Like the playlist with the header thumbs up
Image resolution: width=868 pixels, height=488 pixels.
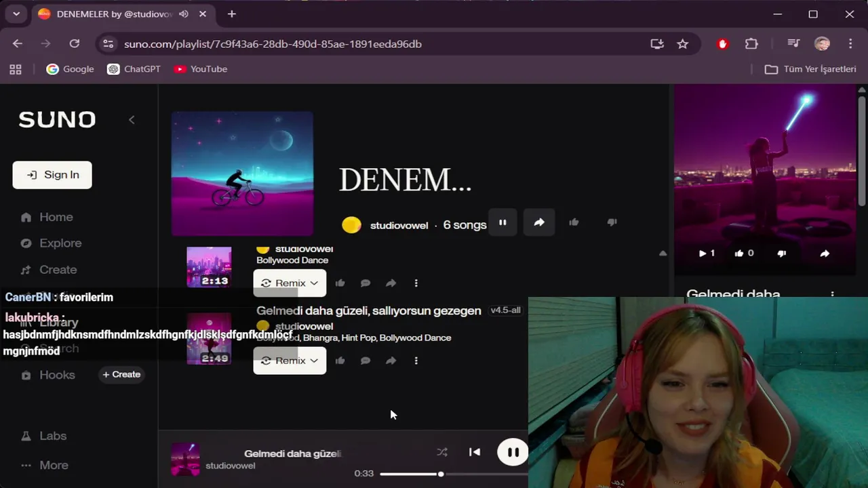[574, 222]
